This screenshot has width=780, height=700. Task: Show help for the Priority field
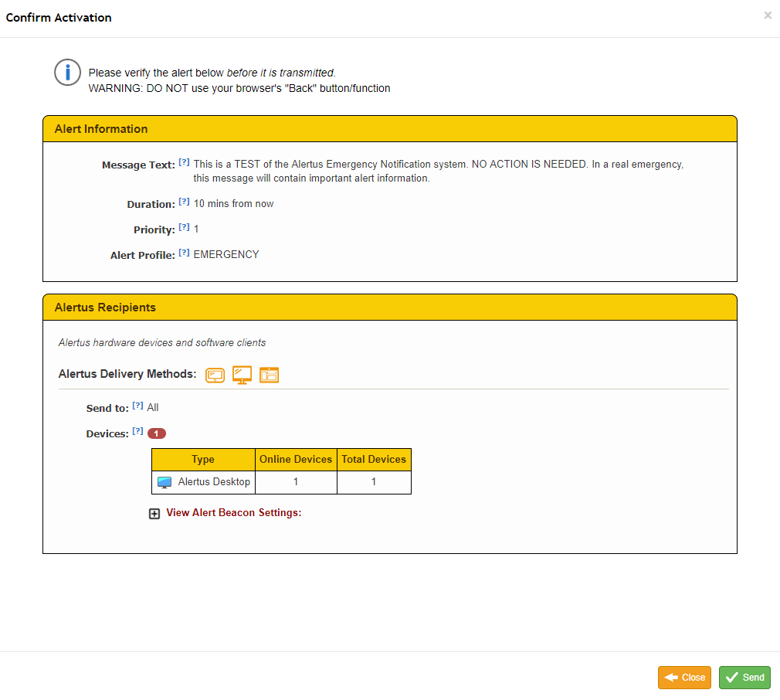184,227
